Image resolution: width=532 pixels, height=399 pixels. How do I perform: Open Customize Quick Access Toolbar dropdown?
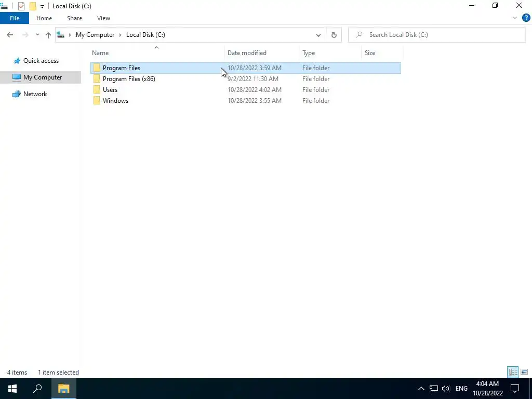[x=42, y=6]
